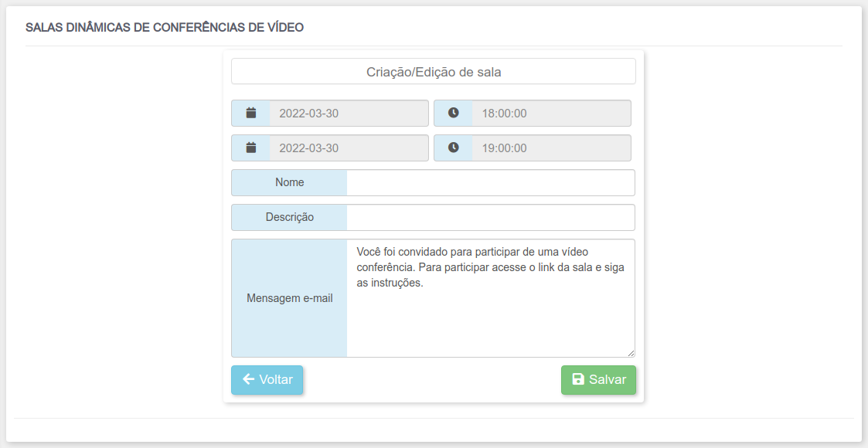Click the Nome label
Screen dimensions: 868x448
(290, 182)
